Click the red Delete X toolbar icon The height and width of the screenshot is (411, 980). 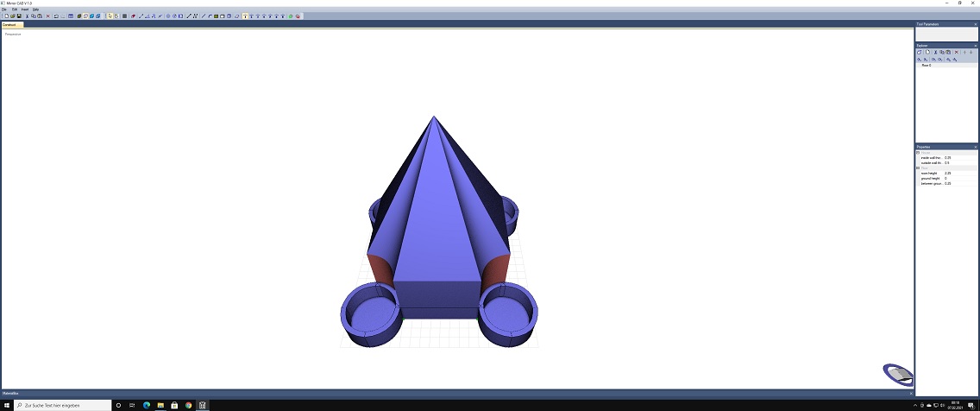(x=47, y=16)
